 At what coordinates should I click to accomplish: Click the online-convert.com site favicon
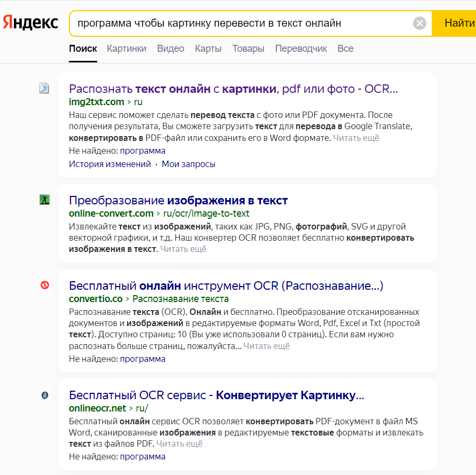44,200
